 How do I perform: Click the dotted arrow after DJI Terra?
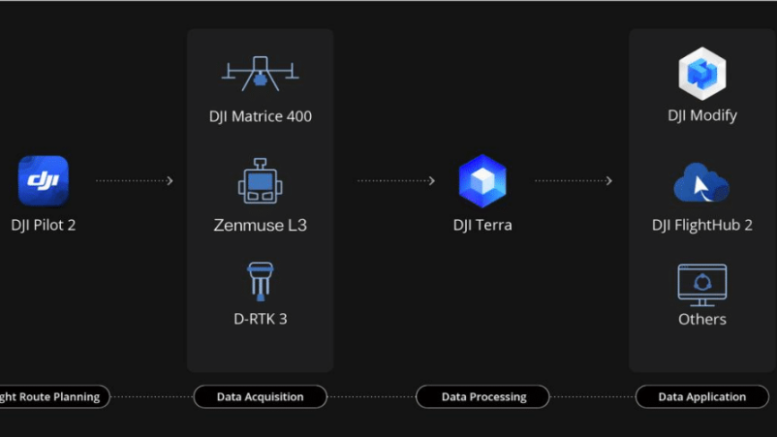pos(574,181)
